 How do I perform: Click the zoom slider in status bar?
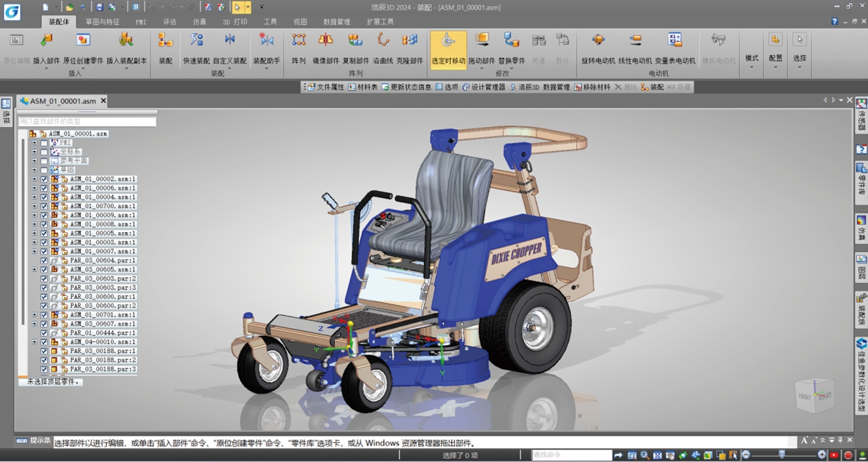click(782, 455)
